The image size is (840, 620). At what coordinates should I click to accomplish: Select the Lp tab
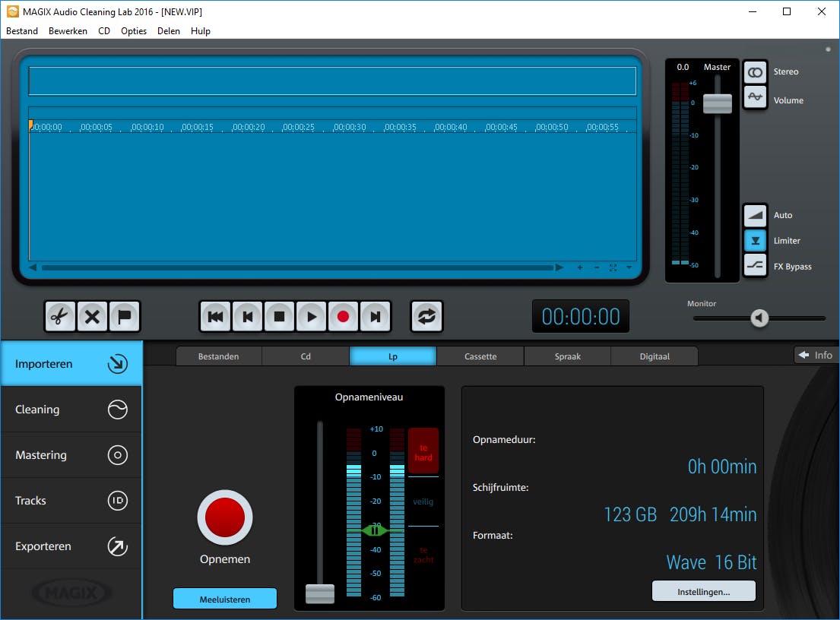393,356
